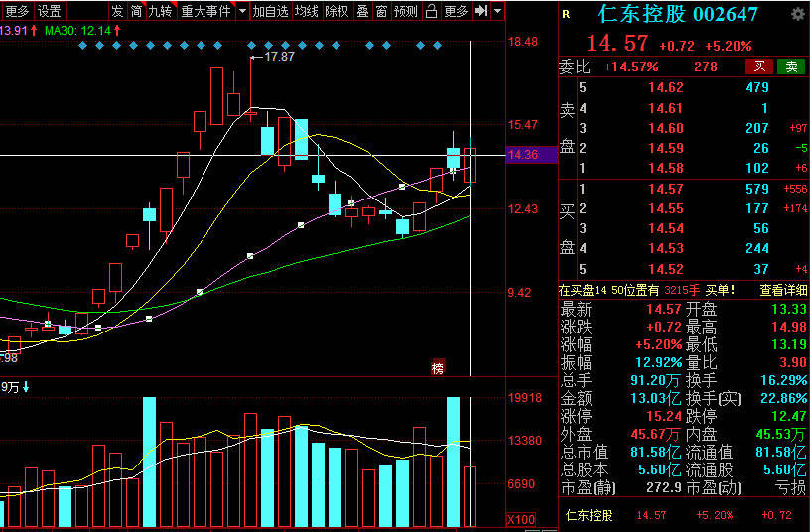810x532 pixels.
Task: Click the arrow next to MA30 value
Action: [x=118, y=30]
